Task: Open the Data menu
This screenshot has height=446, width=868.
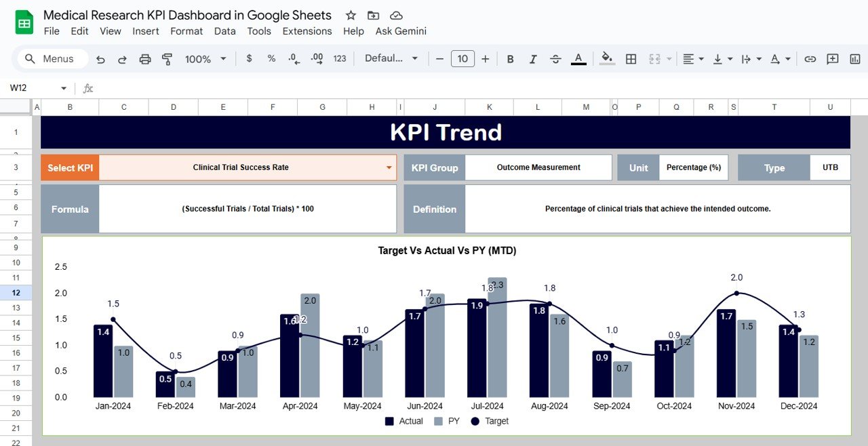Action: pyautogui.click(x=224, y=31)
